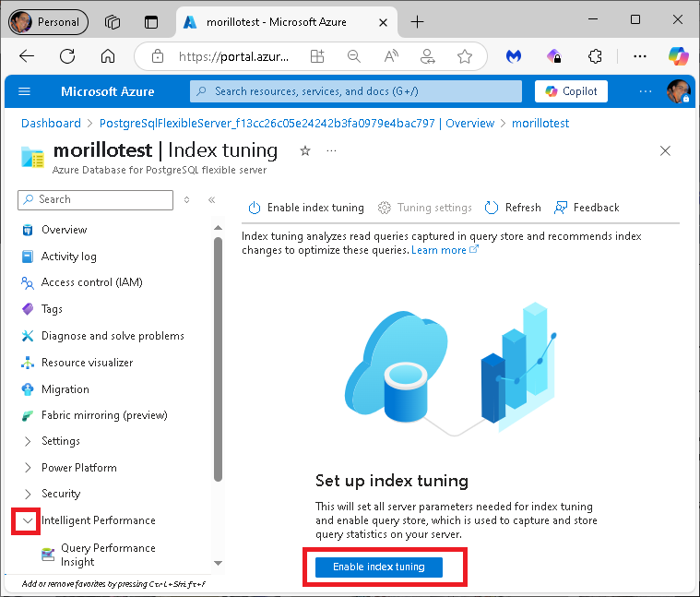This screenshot has height=597, width=700.
Task: Click the Read aloud icon
Action: pyautogui.click(x=391, y=56)
